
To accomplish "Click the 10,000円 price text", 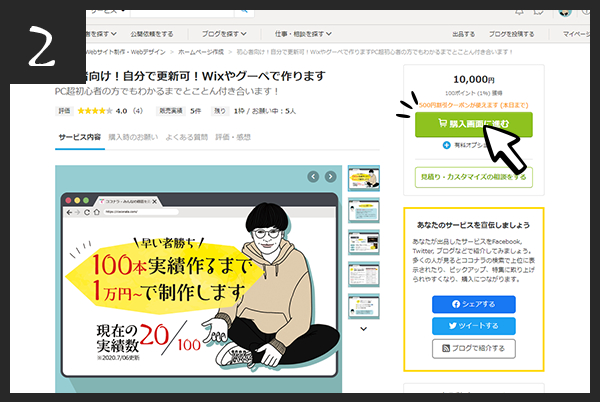I will (x=474, y=80).
